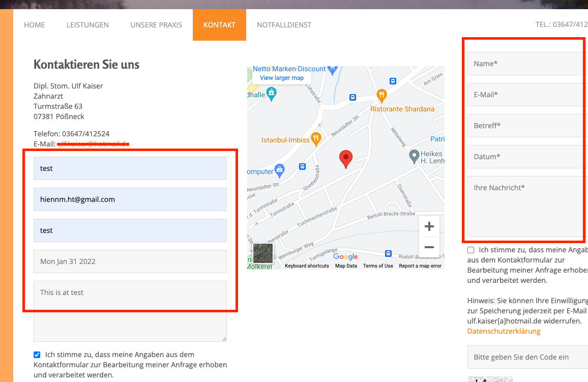Click the computer store shopping marker
Viewport: 588px width, 382px height.
pos(279,169)
